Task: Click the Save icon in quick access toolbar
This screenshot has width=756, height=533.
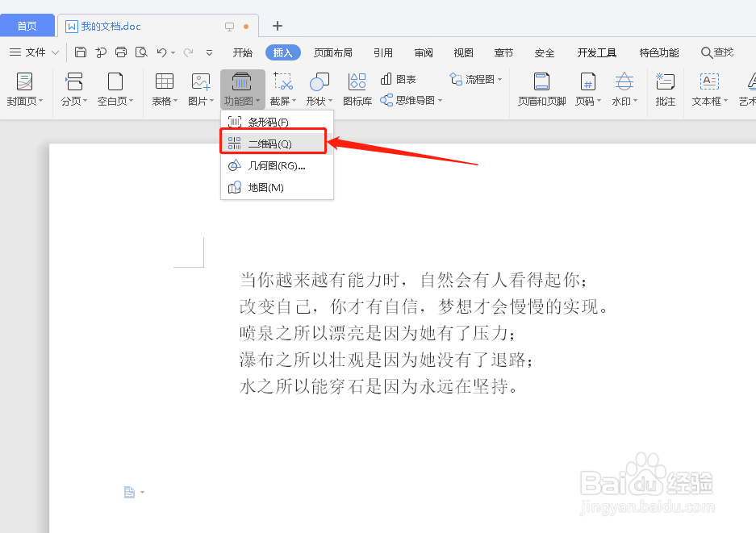Action: [x=80, y=52]
